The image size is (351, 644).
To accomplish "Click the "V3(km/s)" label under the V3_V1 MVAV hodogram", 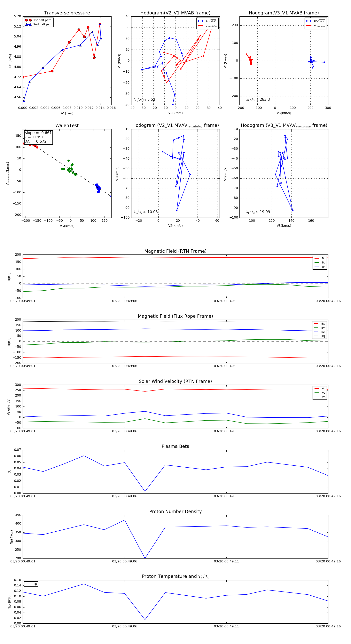I will [284, 226].
